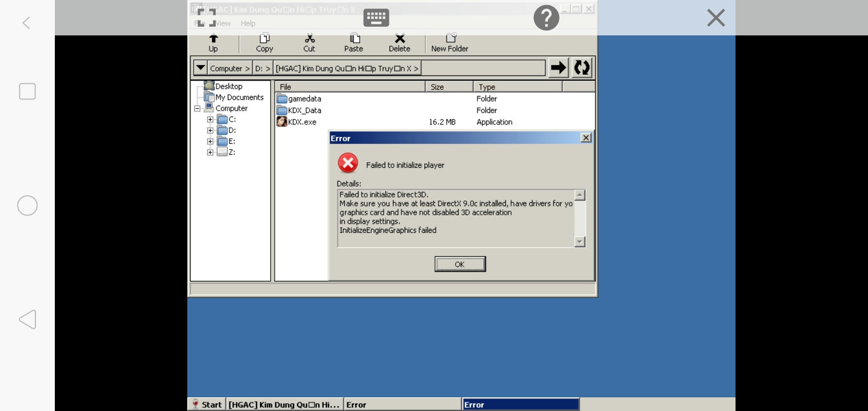Tap the on-screen keyboard icon

click(x=376, y=18)
